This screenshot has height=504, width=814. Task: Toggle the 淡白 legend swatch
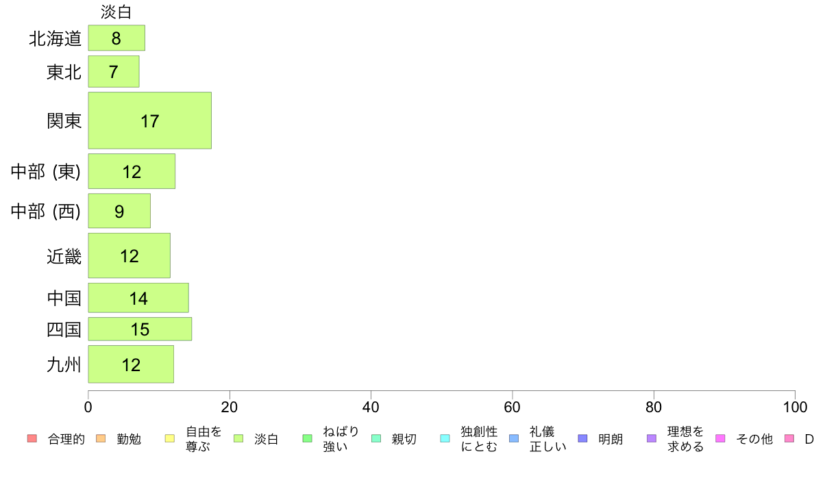coord(238,438)
